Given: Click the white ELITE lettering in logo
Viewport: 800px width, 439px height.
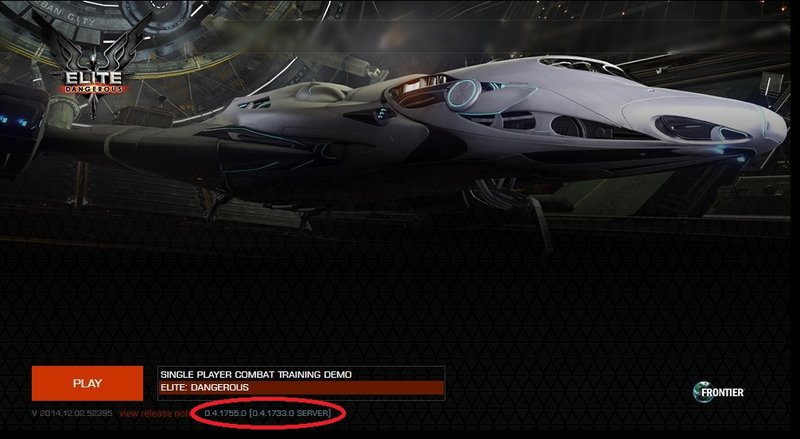Looking at the screenshot, I should click(93, 78).
